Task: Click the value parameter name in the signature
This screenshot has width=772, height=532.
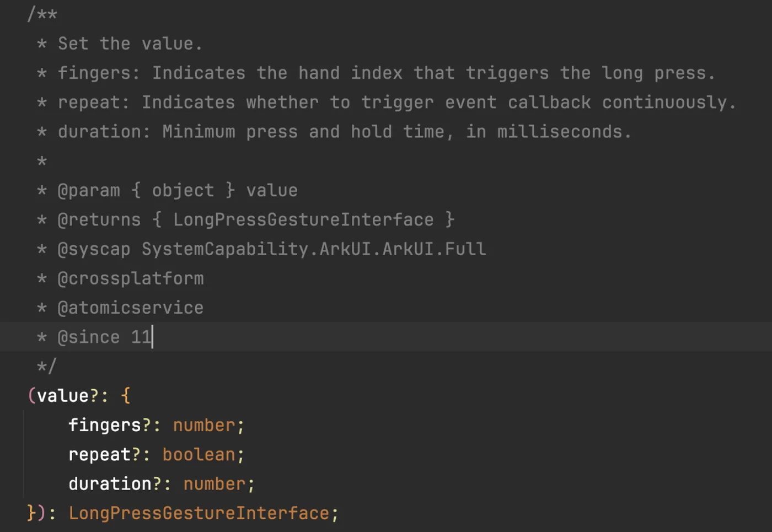Action: [x=63, y=396]
